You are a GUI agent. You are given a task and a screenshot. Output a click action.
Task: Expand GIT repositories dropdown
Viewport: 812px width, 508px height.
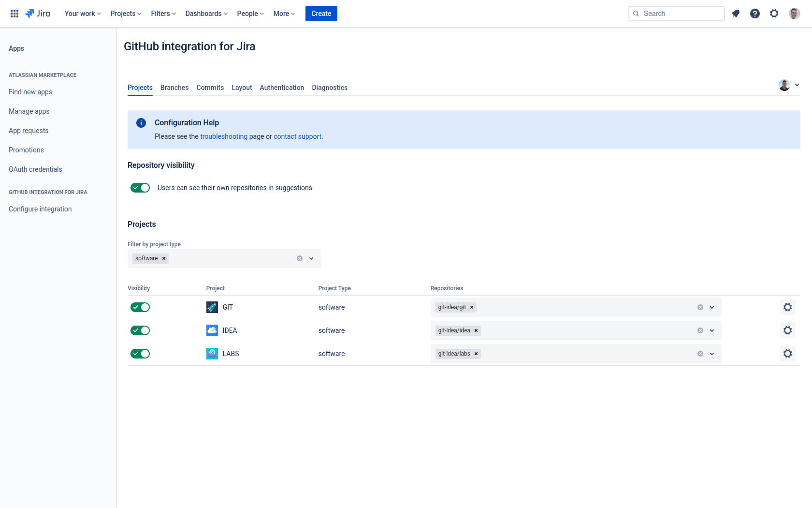click(712, 307)
